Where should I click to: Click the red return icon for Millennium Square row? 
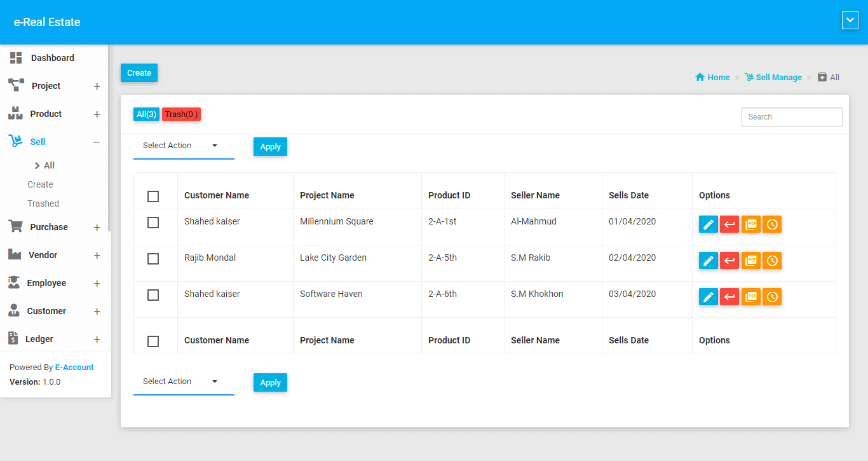(729, 224)
